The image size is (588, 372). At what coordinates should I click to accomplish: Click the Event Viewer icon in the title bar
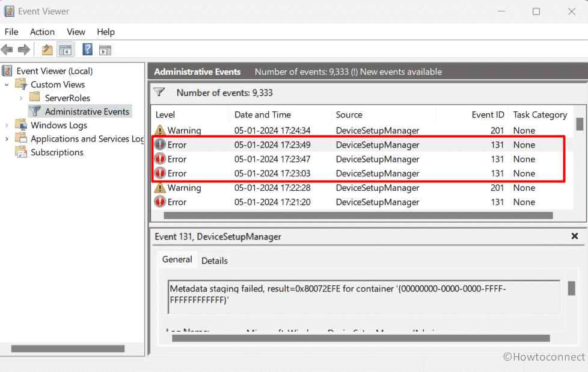(8, 11)
